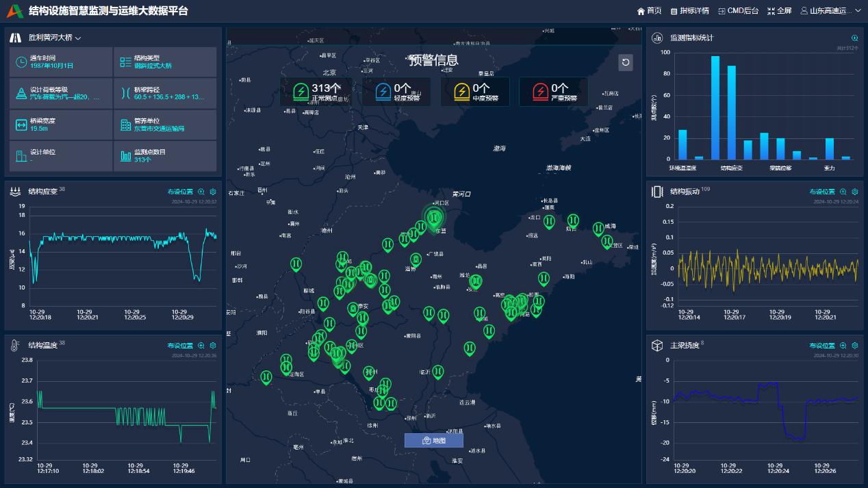This screenshot has width=868, height=488.
Task: Zoom in on the 监测指标统计 chart
Action: 854,38
